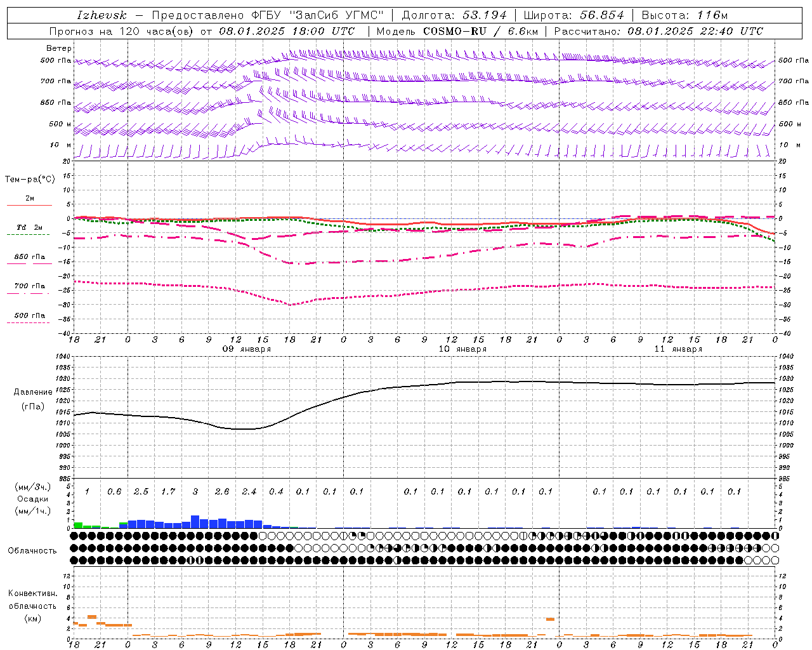Click '500 гПа' entry in temperature legend
812x650 pixels.
(30, 315)
